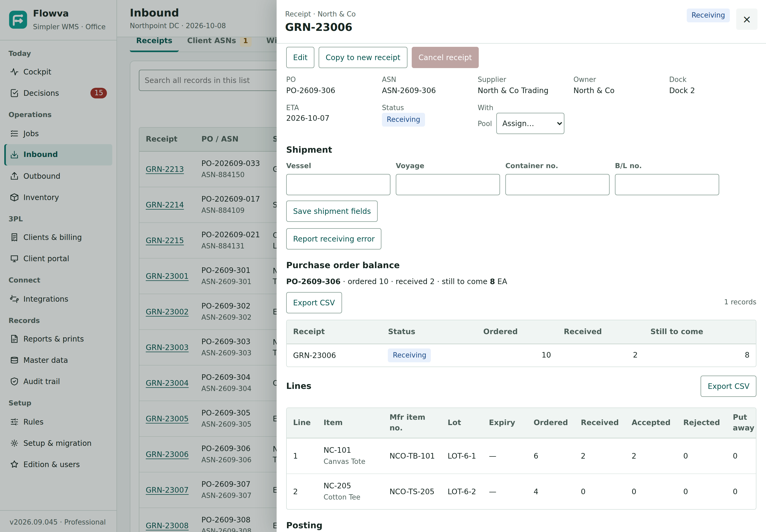
Task: Click the Jobs list icon
Action: pyautogui.click(x=14, y=133)
